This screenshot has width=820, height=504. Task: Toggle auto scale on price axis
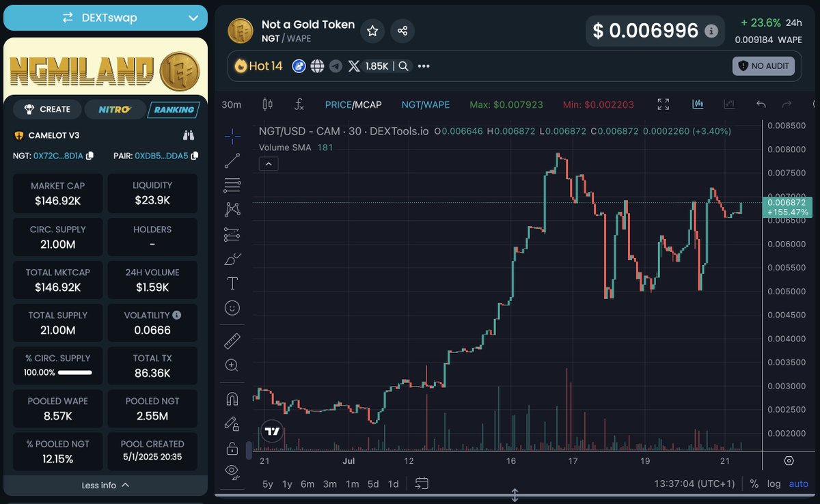(798, 484)
